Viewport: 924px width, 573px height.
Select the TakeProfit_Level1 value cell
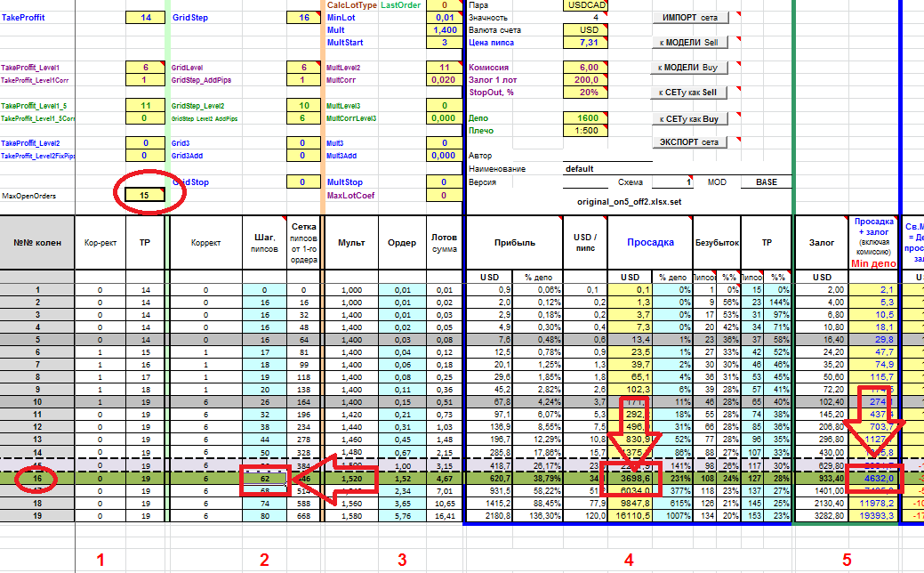click(146, 68)
